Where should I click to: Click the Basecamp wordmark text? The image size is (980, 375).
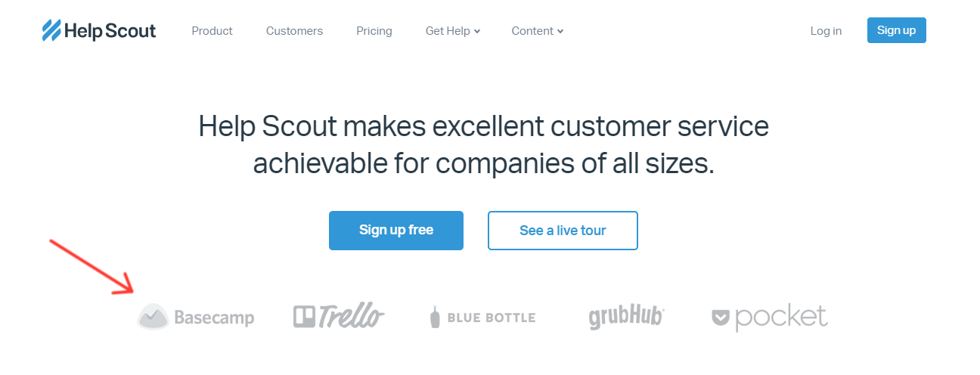214,318
